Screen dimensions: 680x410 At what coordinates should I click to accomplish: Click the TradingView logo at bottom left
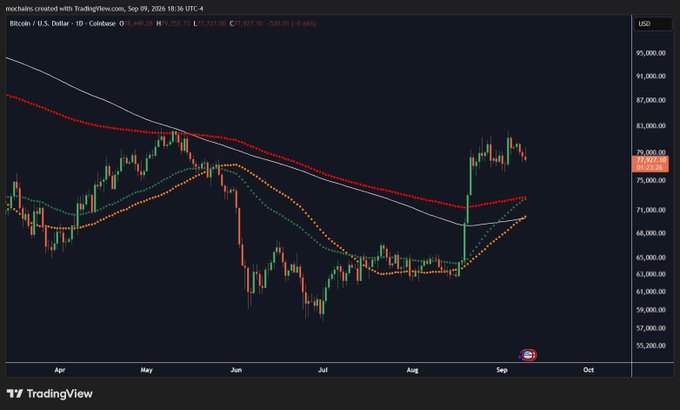click(x=49, y=394)
